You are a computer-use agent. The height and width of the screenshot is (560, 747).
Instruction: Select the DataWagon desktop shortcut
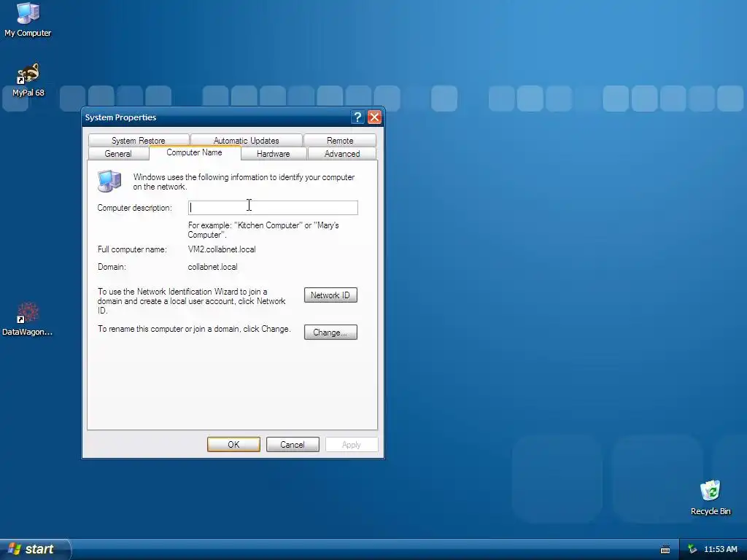tap(27, 319)
